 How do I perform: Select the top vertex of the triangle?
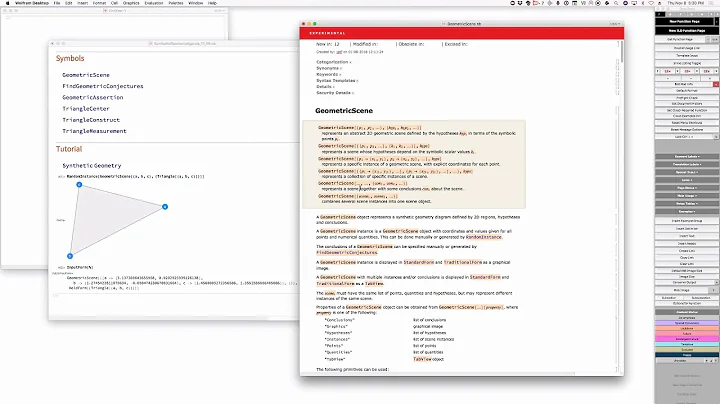pos(79,185)
